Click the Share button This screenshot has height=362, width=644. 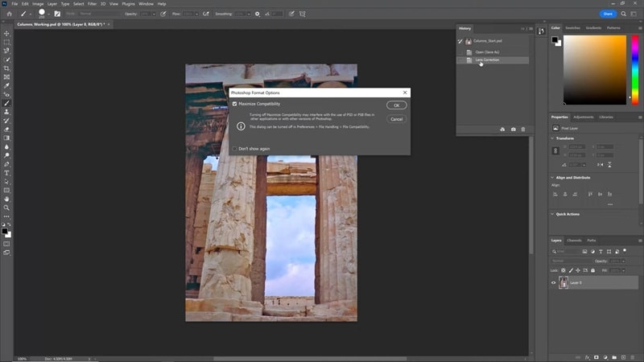tap(608, 14)
